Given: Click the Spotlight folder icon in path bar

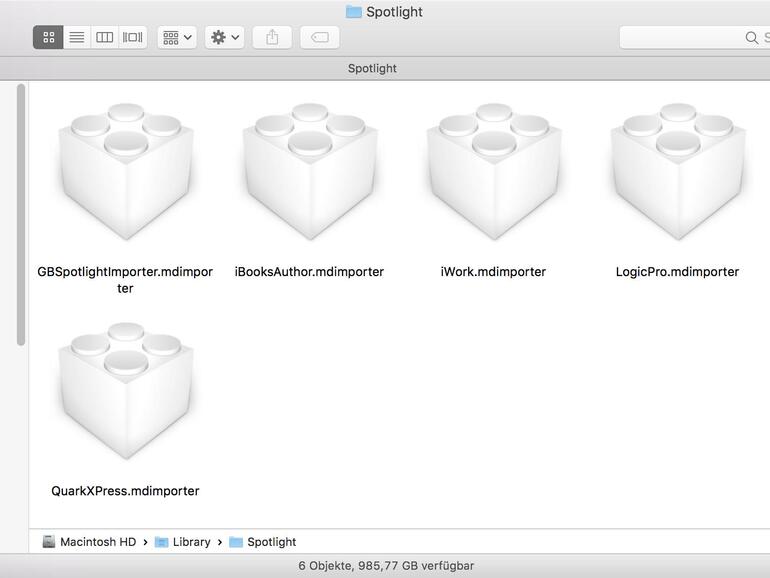Looking at the screenshot, I should pyautogui.click(x=236, y=542).
